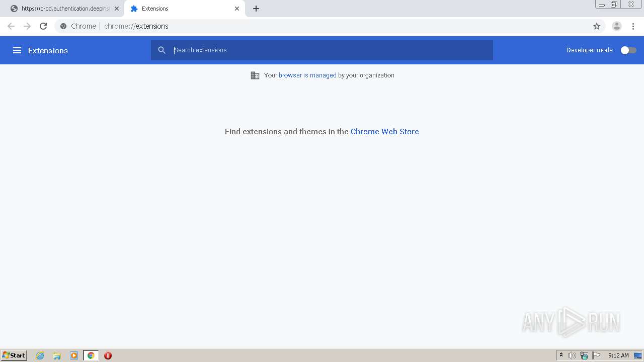
Task: Bookmark this page with the star
Action: pos(597,26)
